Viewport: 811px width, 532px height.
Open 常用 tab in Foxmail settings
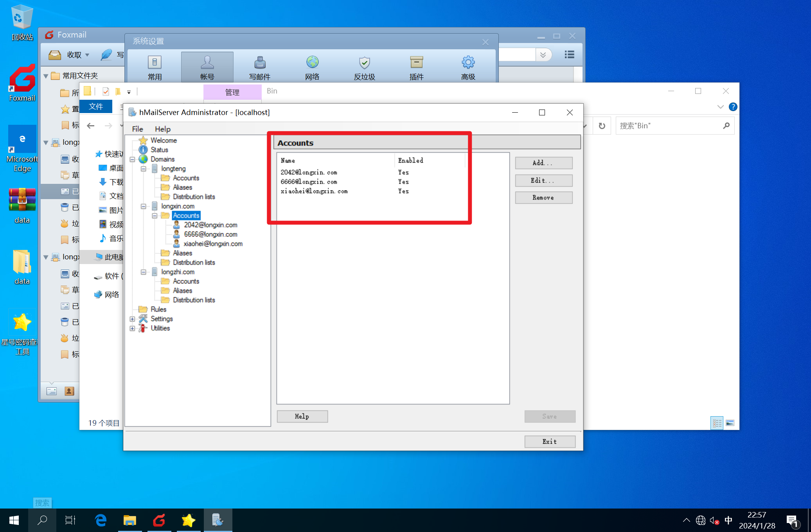pyautogui.click(x=155, y=67)
